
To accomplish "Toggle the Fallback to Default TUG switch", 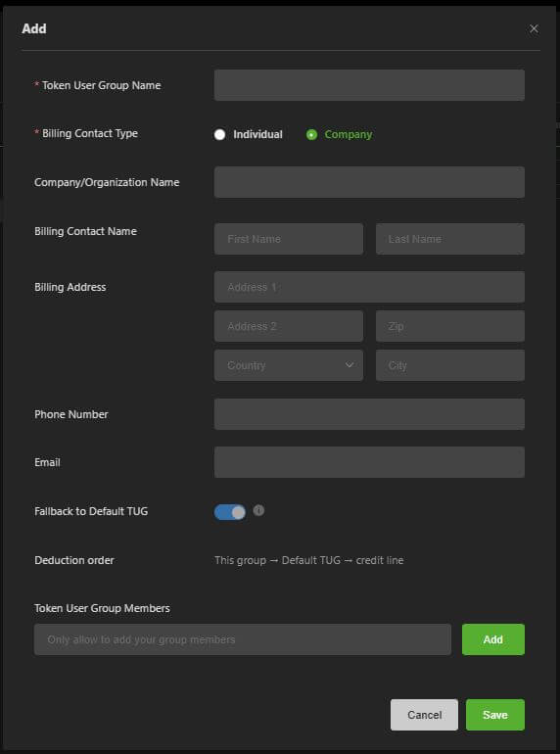I will (230, 512).
